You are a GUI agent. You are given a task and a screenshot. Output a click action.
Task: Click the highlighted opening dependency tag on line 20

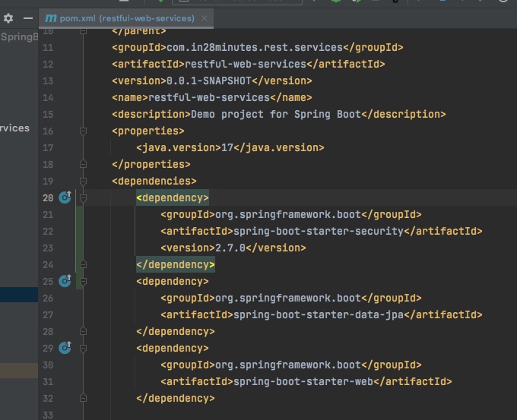(173, 197)
